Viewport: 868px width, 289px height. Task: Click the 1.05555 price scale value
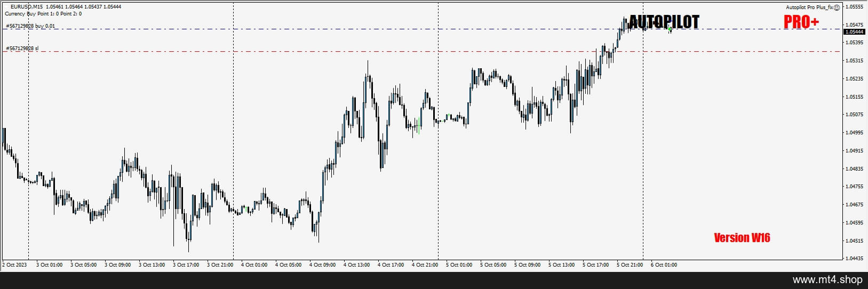pos(855,7)
